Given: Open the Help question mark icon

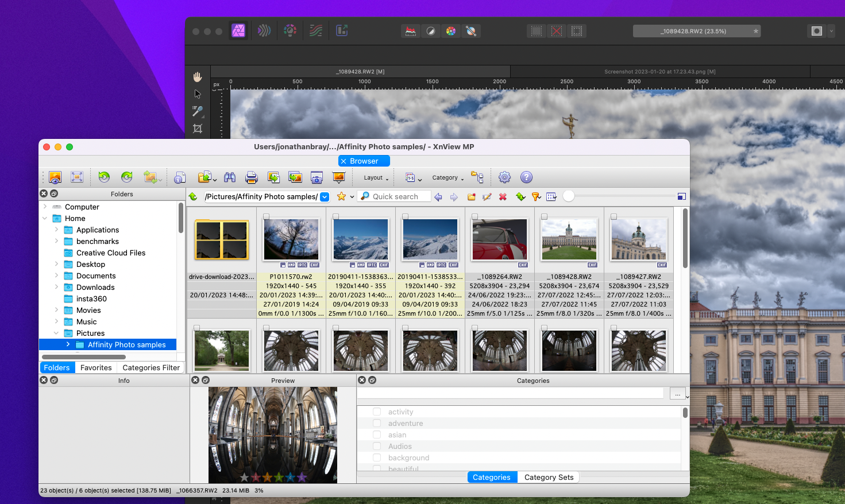Looking at the screenshot, I should tap(526, 177).
